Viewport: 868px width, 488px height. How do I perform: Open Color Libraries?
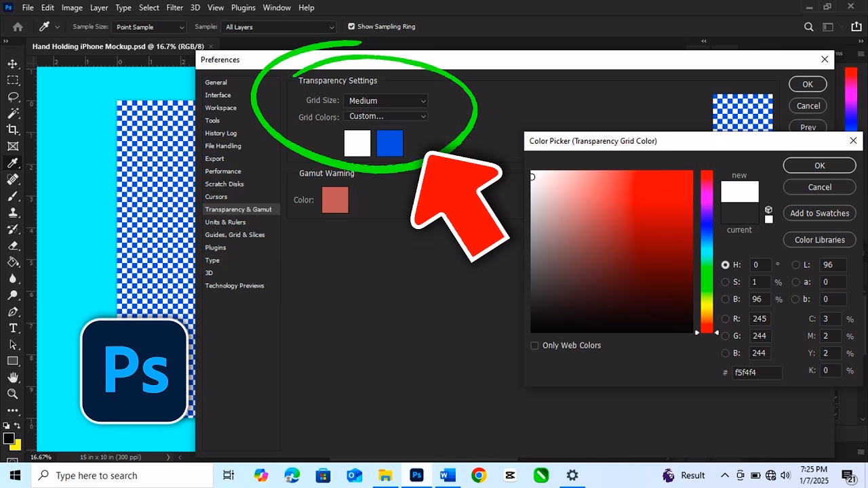pos(819,239)
